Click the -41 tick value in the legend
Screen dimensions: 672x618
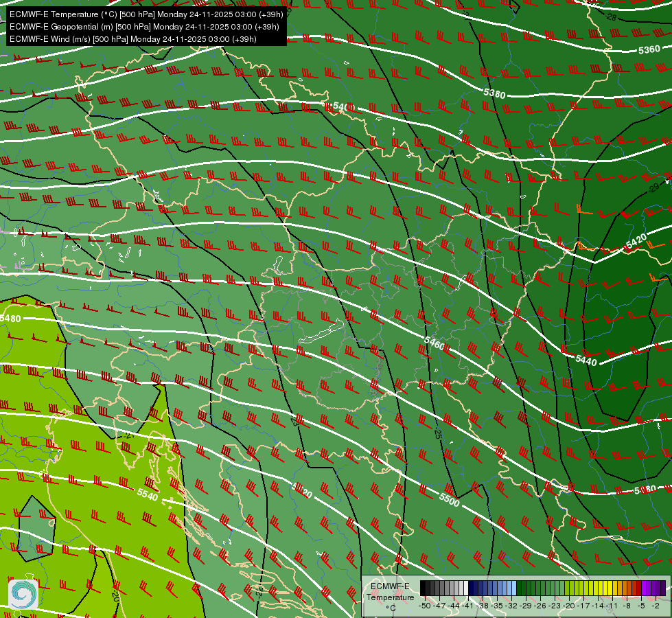pyautogui.click(x=468, y=606)
